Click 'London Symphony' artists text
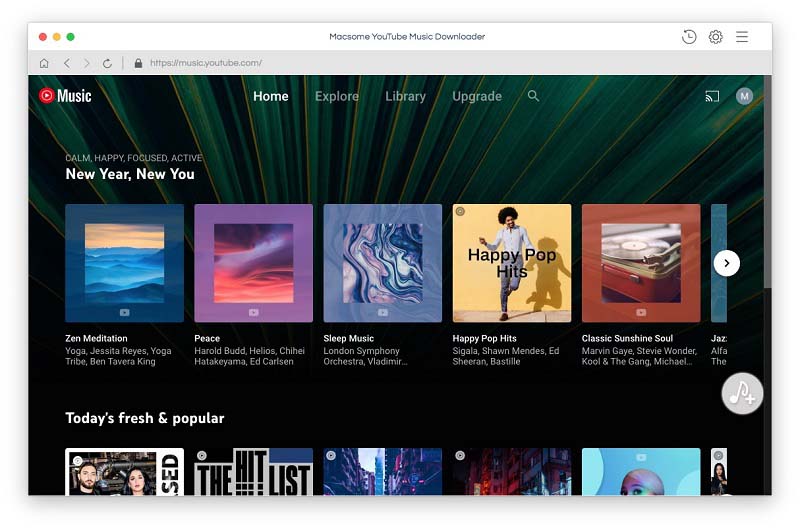This screenshot has height=529, width=800. (361, 351)
